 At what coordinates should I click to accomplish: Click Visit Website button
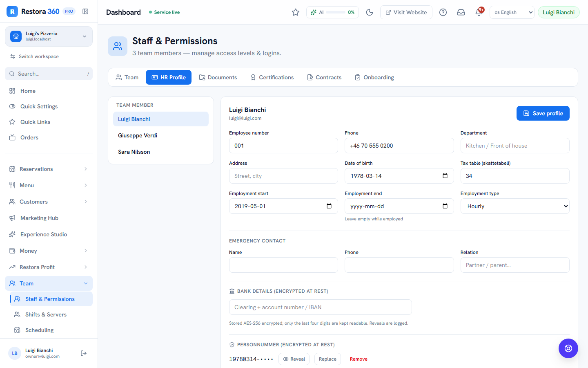click(406, 12)
